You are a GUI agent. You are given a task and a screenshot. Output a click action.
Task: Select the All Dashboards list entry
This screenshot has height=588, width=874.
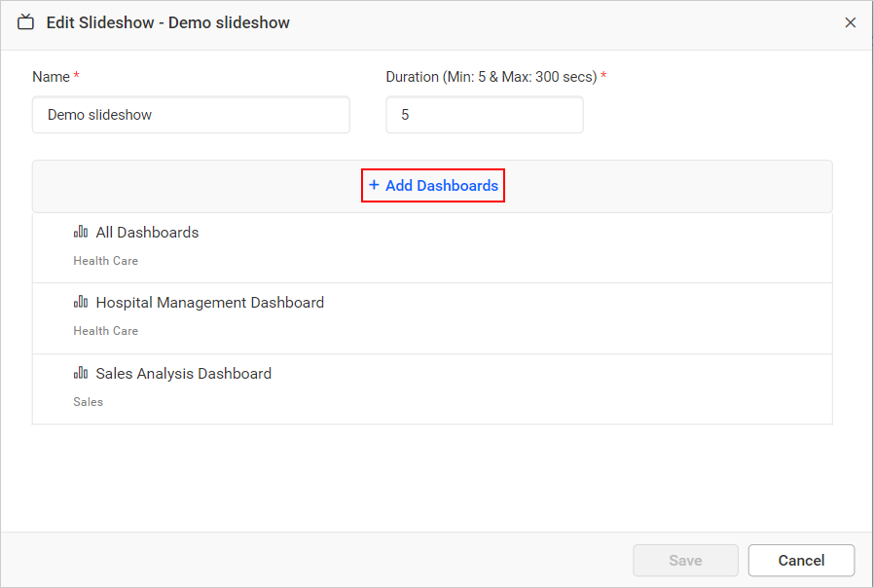coord(147,232)
